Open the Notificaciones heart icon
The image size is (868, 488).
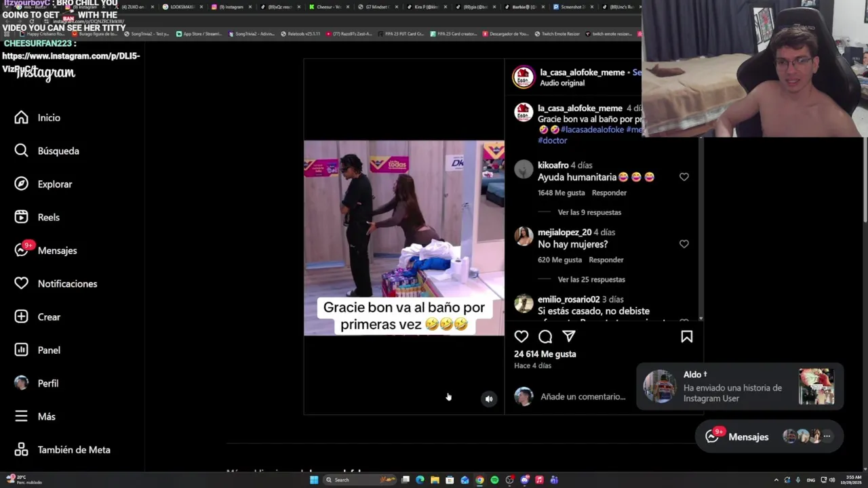pyautogui.click(x=22, y=284)
